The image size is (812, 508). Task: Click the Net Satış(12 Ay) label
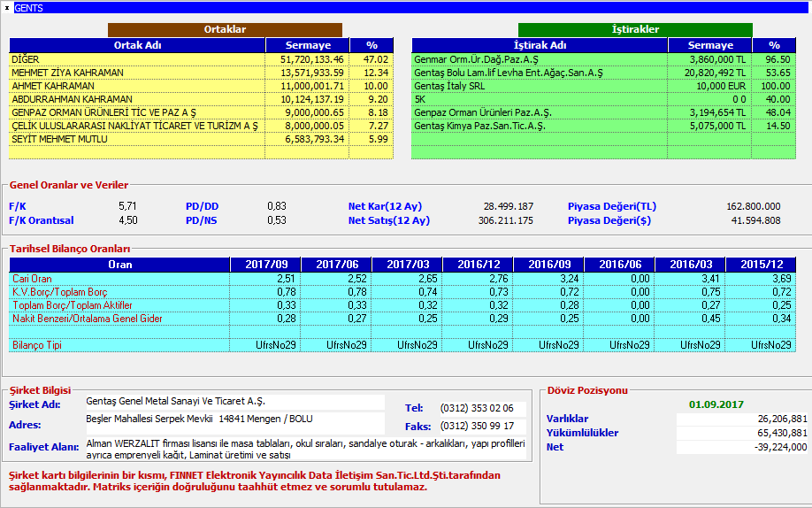389,220
